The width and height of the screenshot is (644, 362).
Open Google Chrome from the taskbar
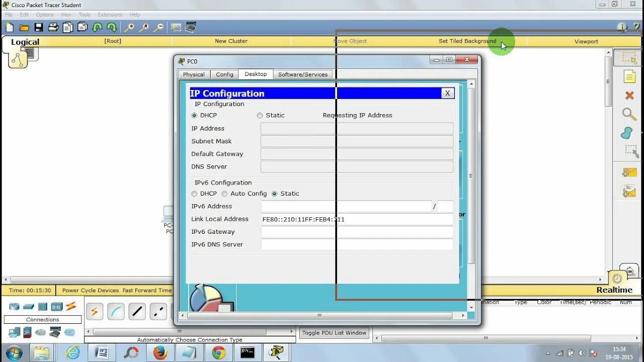[x=218, y=352]
